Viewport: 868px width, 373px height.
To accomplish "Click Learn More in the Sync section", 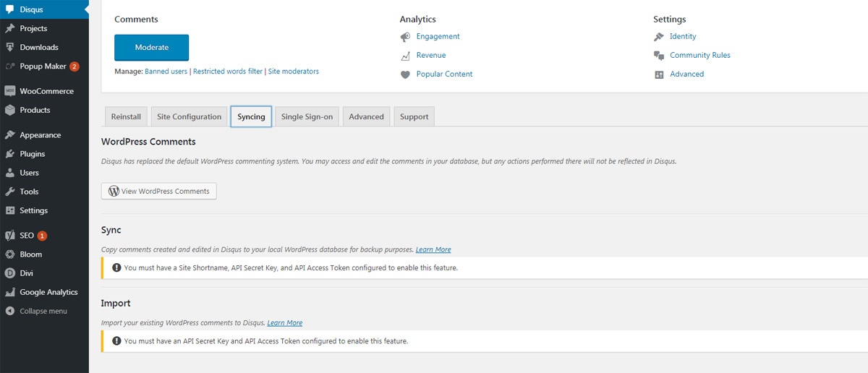I will [433, 249].
